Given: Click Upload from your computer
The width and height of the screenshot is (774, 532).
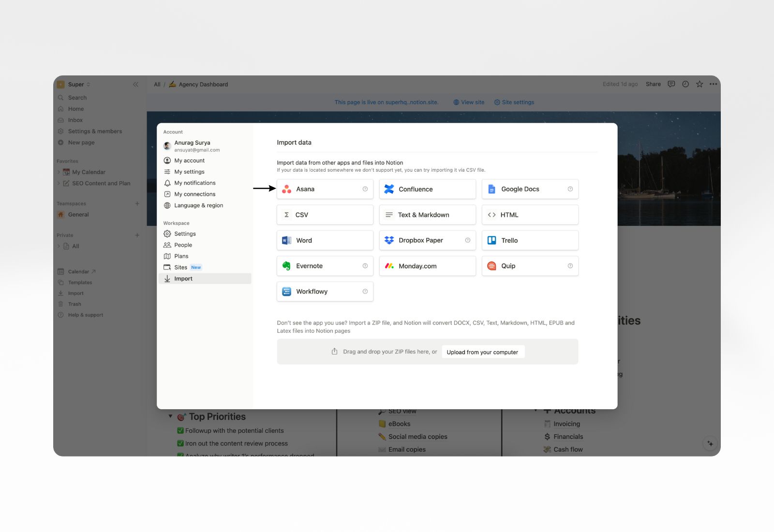Looking at the screenshot, I should [x=482, y=352].
